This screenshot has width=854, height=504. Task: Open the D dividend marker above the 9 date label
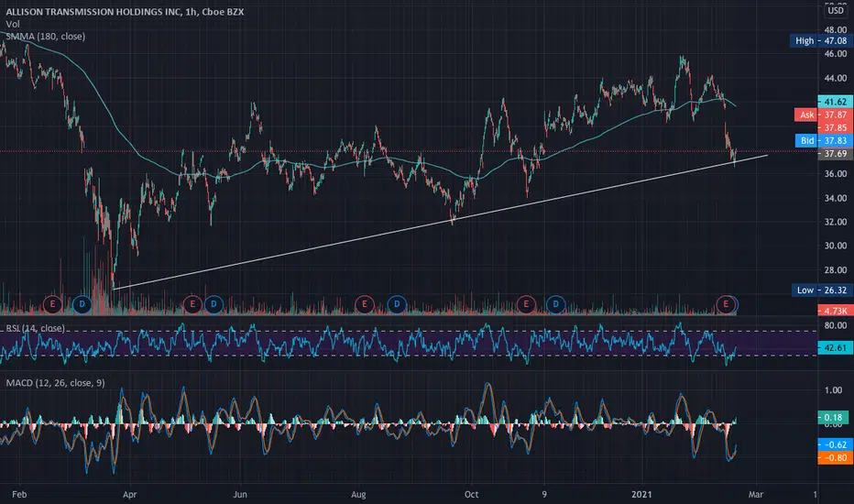pos(556,304)
